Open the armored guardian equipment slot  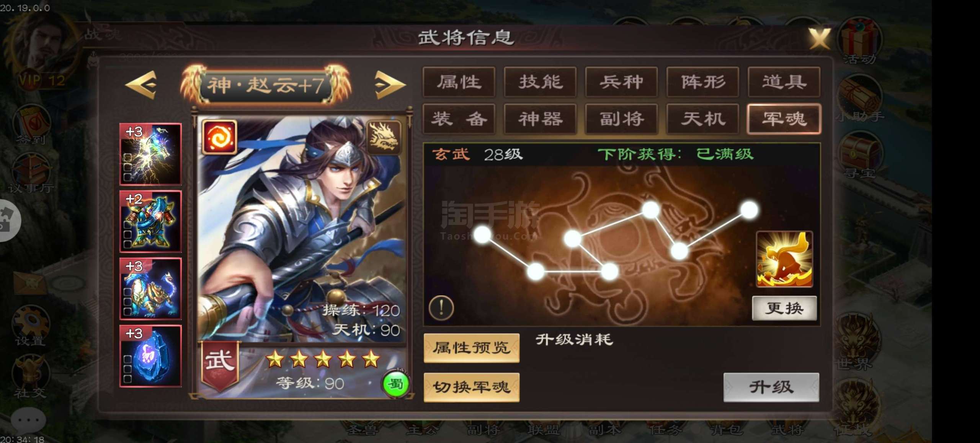(x=150, y=221)
